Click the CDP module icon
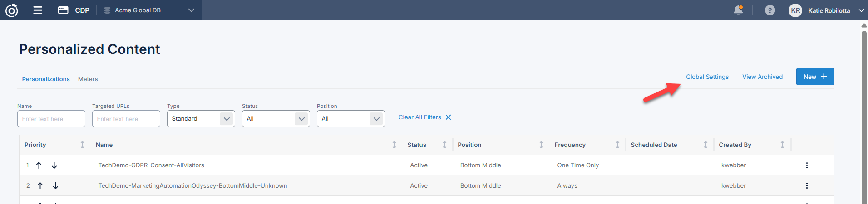The height and width of the screenshot is (204, 868). pos(63,10)
